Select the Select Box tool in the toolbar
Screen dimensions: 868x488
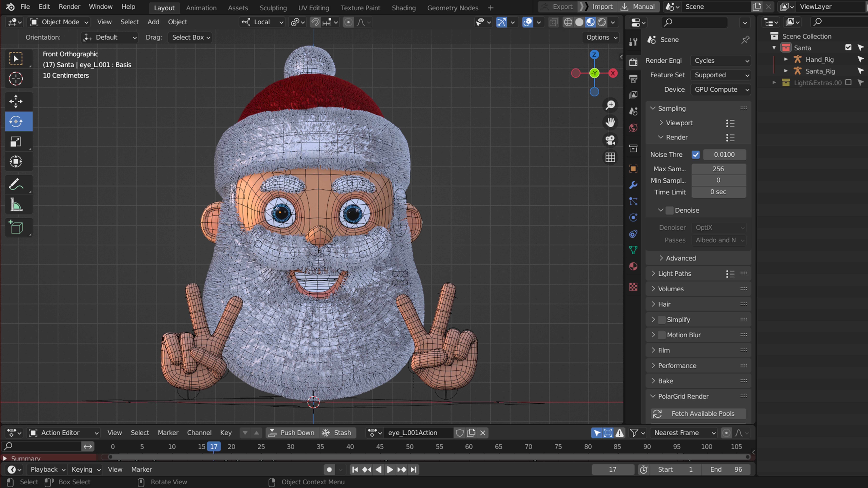[16, 59]
